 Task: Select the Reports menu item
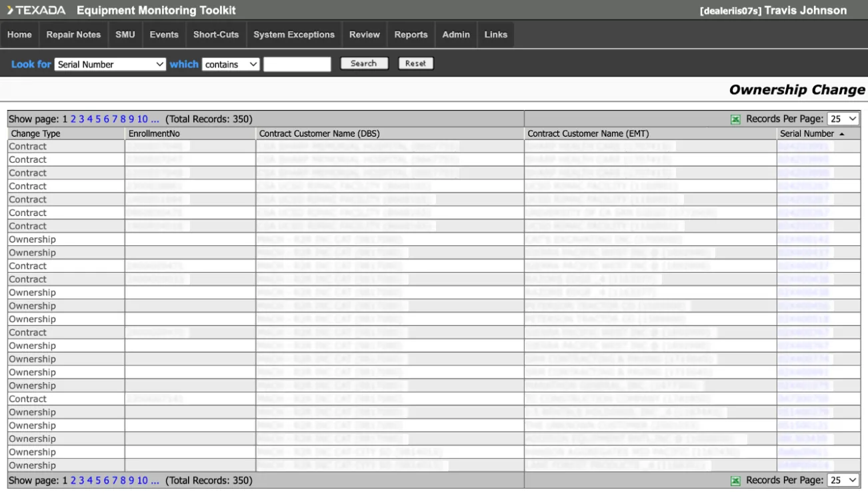(411, 35)
